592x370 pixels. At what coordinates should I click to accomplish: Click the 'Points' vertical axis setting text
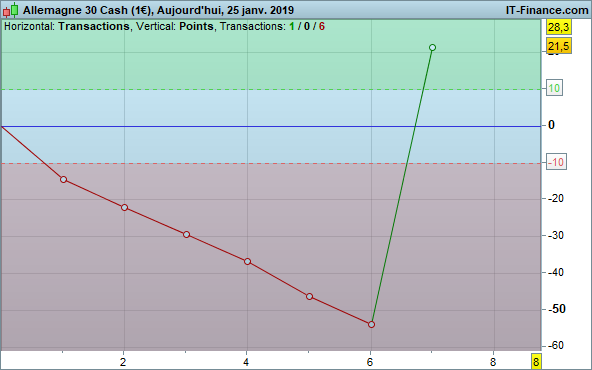click(x=196, y=26)
